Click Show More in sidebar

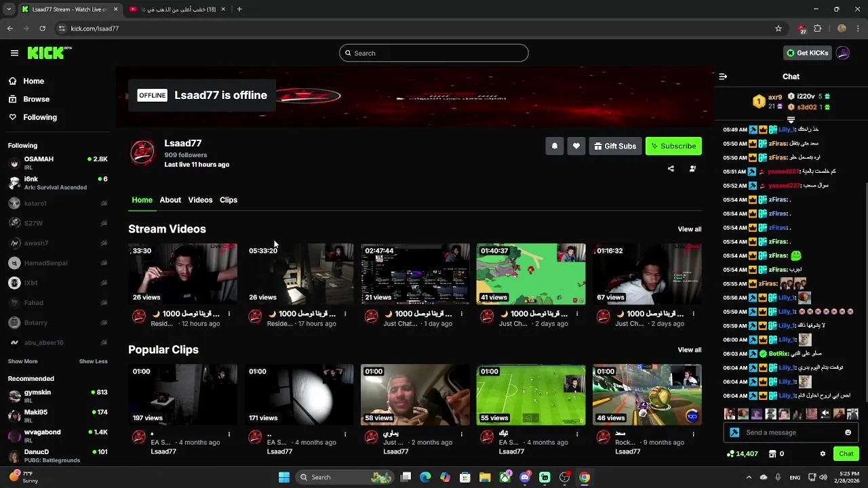pyautogui.click(x=22, y=361)
